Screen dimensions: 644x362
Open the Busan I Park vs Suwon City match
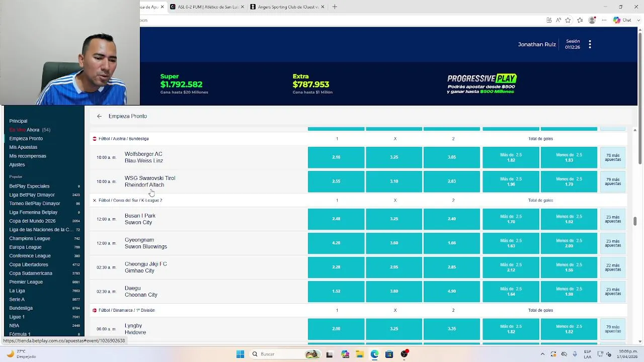click(199, 219)
